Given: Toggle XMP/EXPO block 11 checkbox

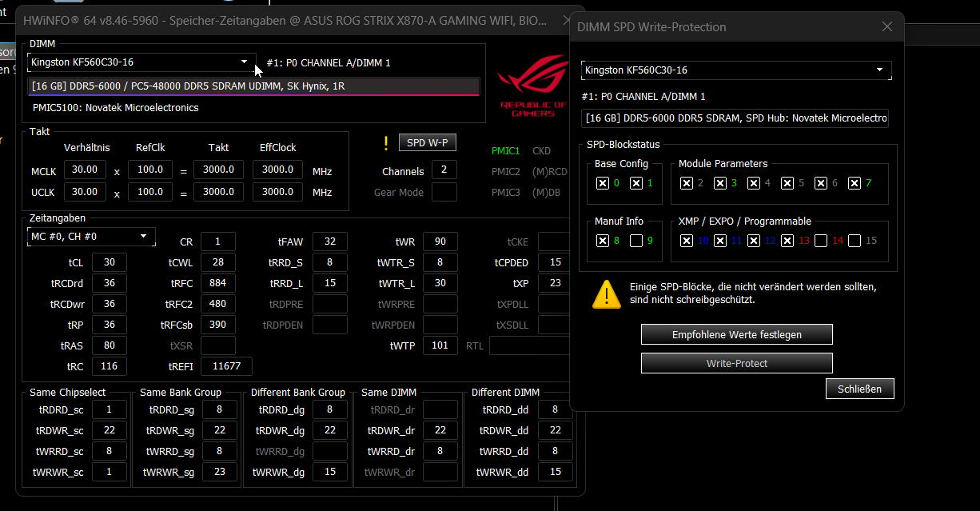Looking at the screenshot, I should coord(720,241).
